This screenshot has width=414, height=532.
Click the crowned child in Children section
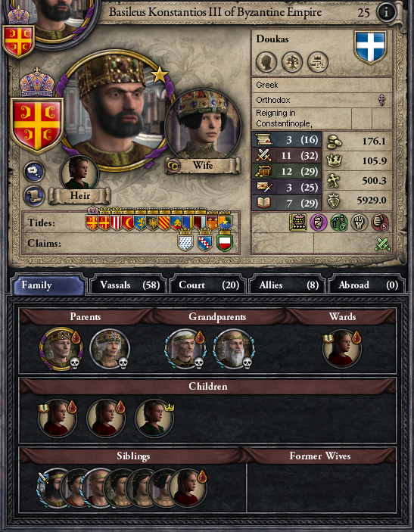point(154,418)
